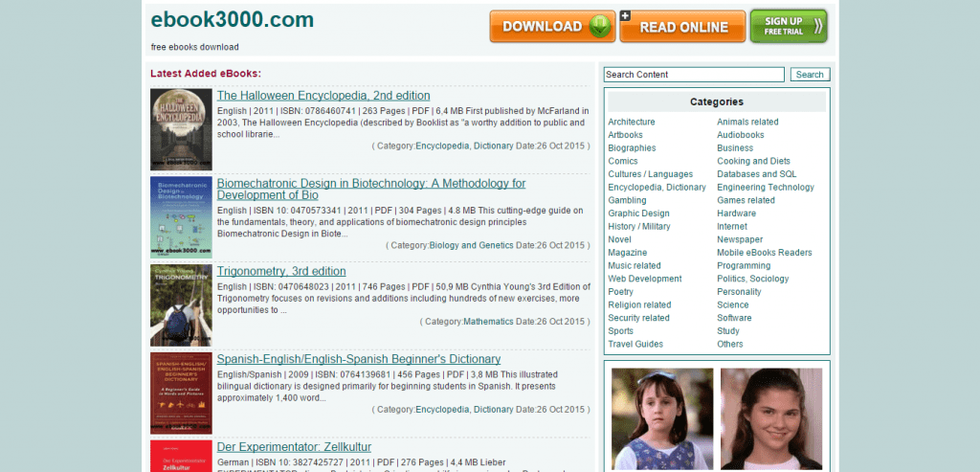Open Encyclopedia, Dictionary link under Halloween Encyclopedia
The height and width of the screenshot is (472, 980).
click(464, 146)
